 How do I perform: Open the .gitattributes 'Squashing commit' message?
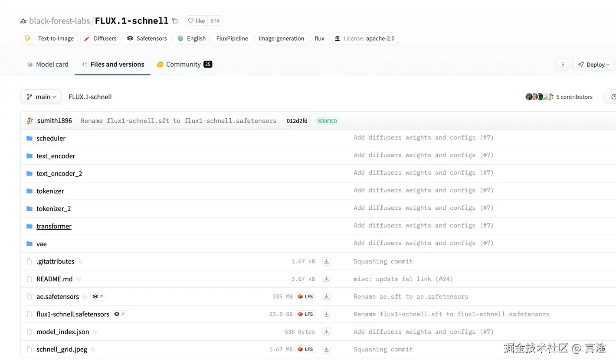tap(383, 261)
